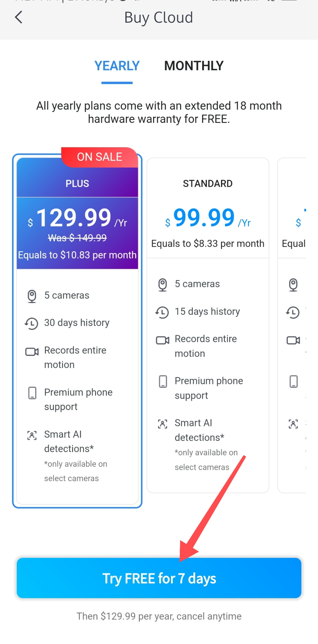Tap Smart AI icon in STANDARD plan

[162, 424]
